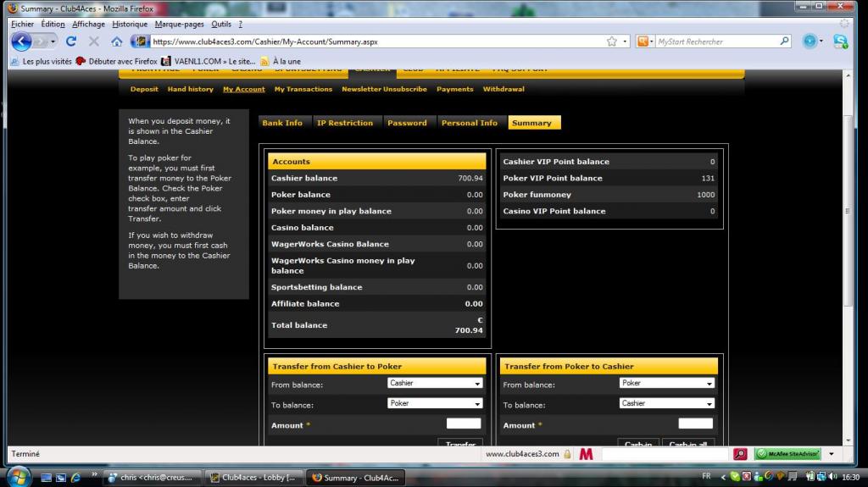Open the Outils menu
This screenshot has height=487, width=868.
coord(221,25)
